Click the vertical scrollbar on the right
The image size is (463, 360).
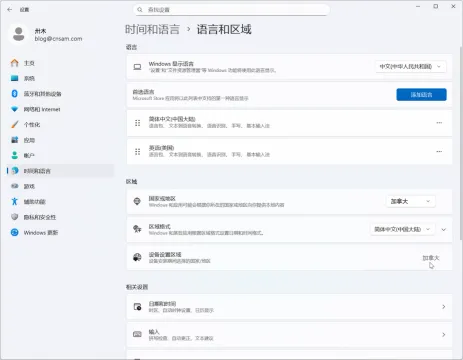click(x=461, y=143)
